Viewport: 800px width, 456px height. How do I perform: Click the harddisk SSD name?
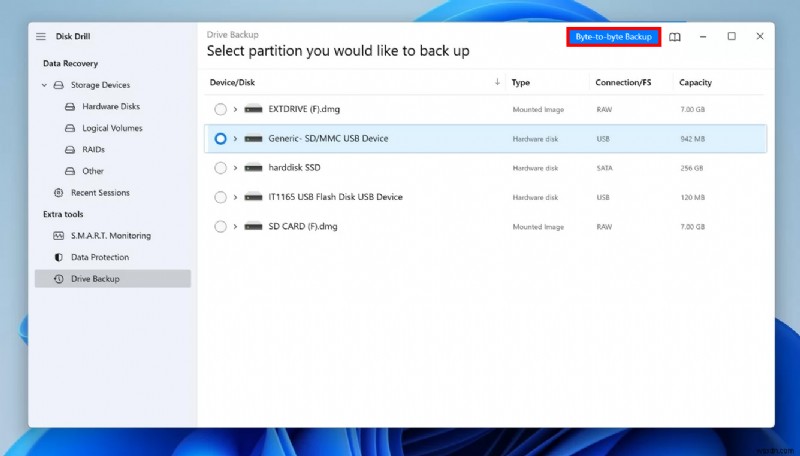[x=294, y=167]
